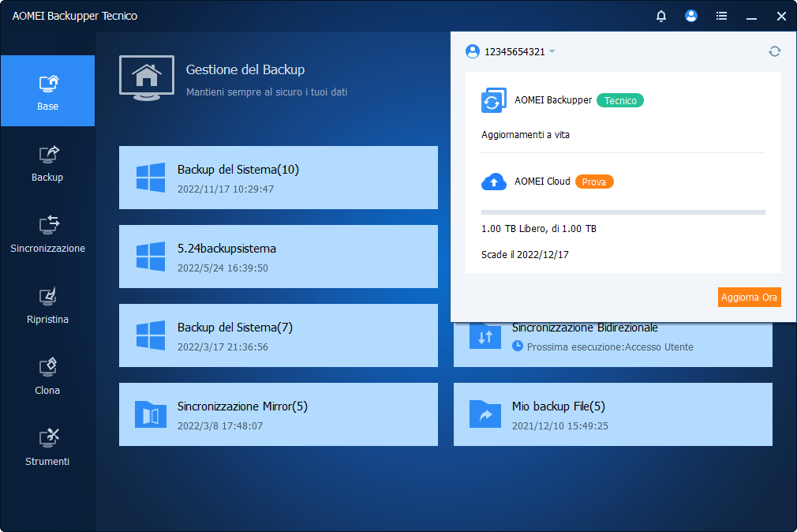Click the text Aggiornamenti a vita
The width and height of the screenshot is (797, 532).
coord(526,134)
